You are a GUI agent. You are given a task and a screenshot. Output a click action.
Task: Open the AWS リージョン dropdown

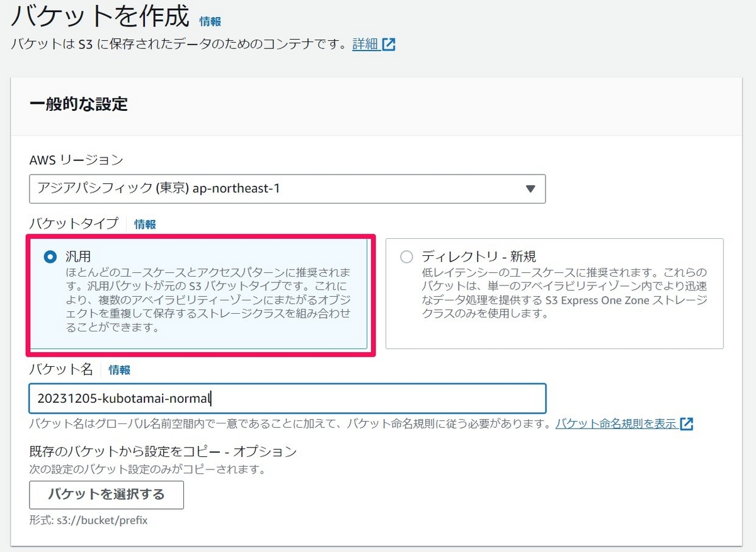(x=287, y=188)
